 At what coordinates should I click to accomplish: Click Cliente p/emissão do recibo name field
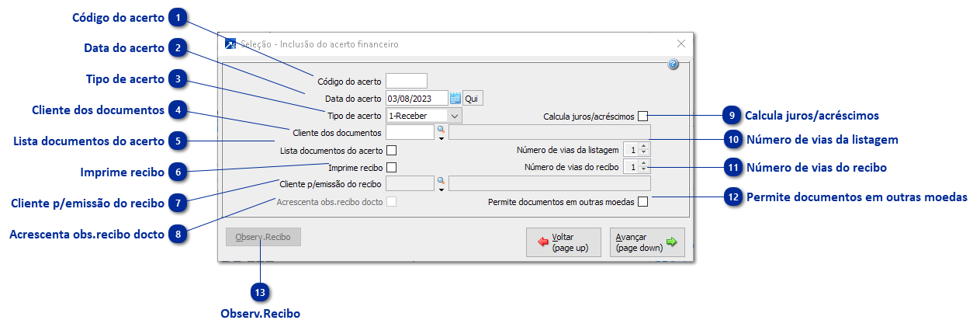pyautogui.click(x=549, y=183)
